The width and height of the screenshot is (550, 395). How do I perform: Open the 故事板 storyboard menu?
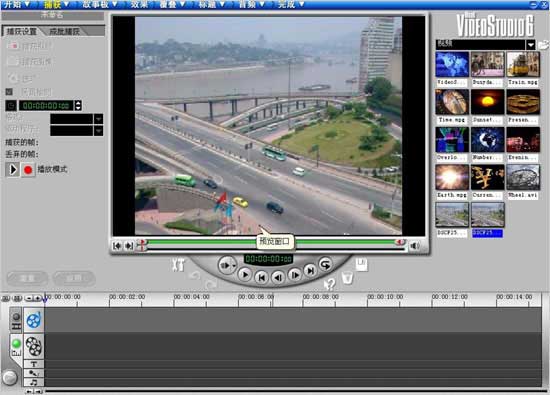99,5
